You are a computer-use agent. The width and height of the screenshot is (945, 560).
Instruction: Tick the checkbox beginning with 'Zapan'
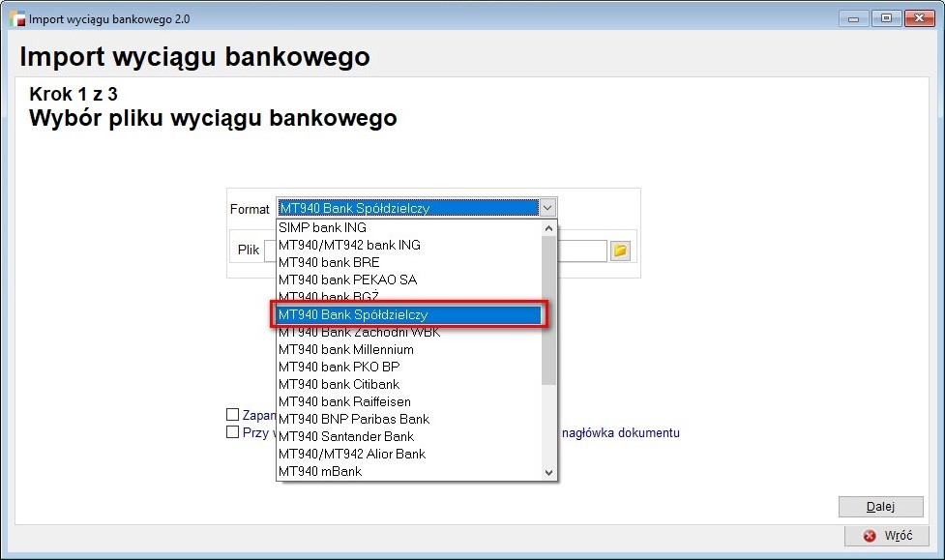point(233,415)
